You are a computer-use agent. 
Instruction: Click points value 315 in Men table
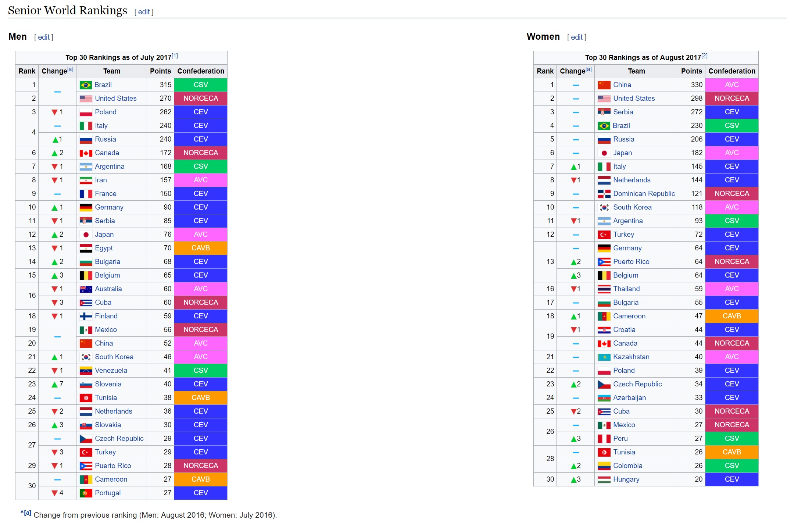coord(166,85)
